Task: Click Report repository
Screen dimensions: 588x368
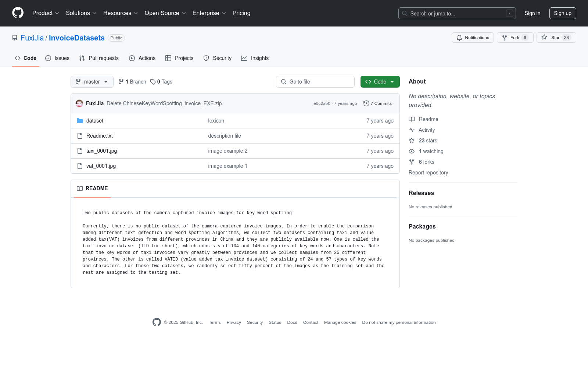Action: pyautogui.click(x=429, y=173)
